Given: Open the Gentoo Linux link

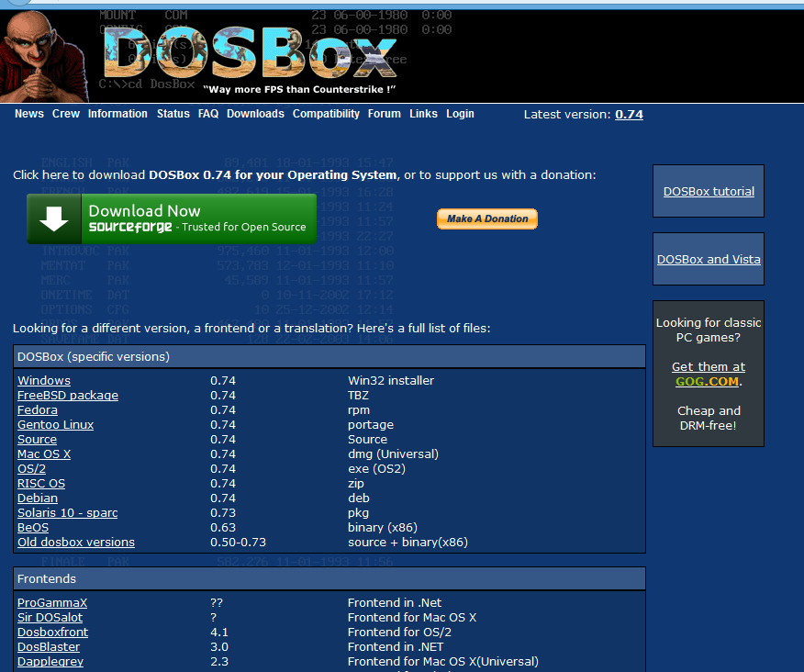Looking at the screenshot, I should pyautogui.click(x=55, y=425).
